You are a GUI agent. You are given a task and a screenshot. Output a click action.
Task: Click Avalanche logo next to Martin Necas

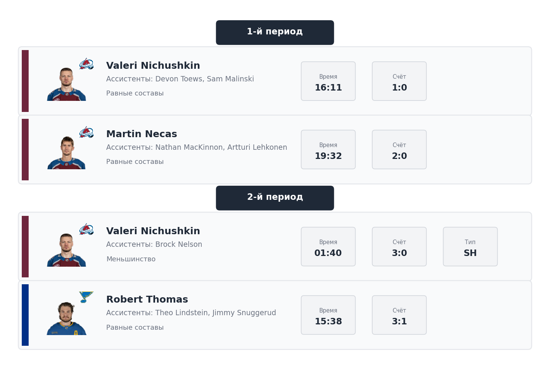[x=86, y=132]
